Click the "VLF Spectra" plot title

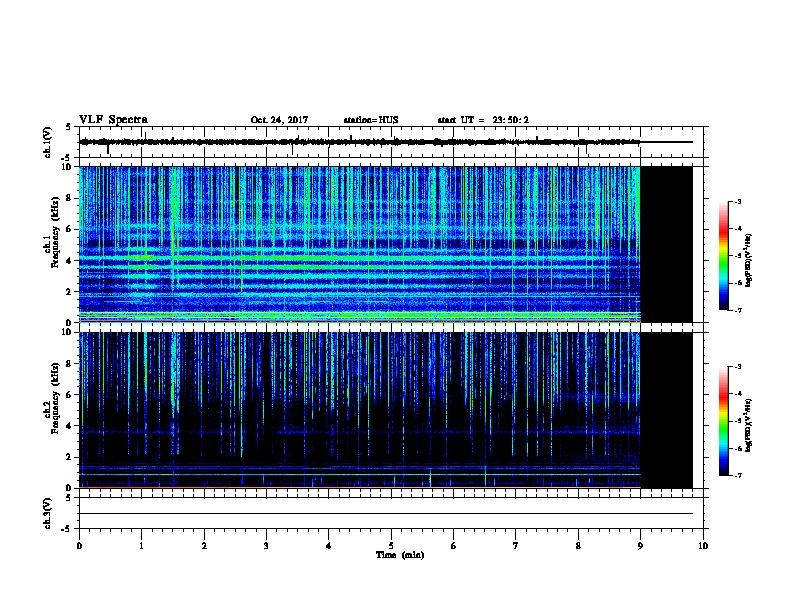click(113, 120)
